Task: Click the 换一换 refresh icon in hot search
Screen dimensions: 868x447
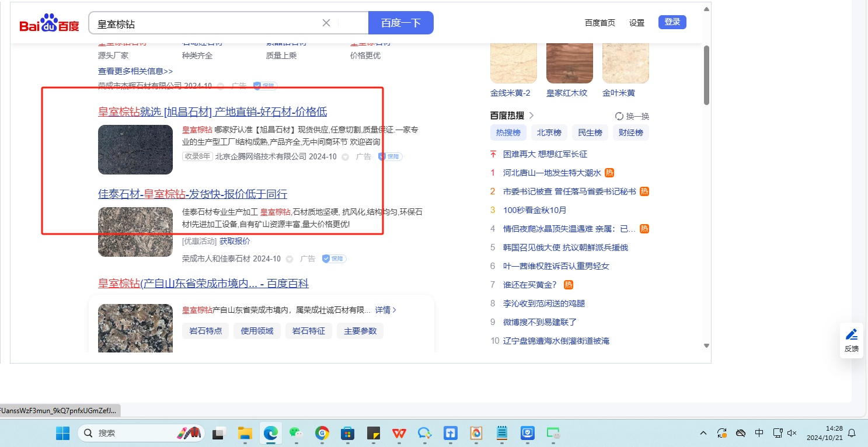Action: (620, 116)
